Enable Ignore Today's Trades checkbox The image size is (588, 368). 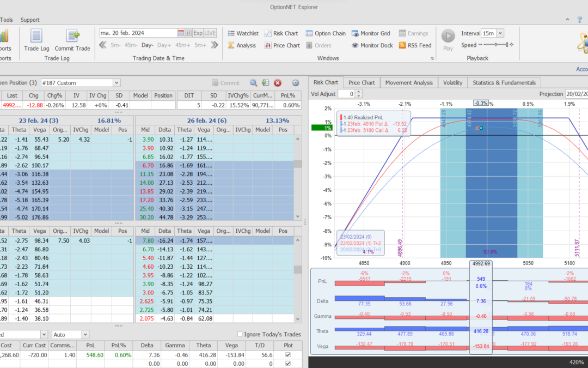tap(240, 334)
